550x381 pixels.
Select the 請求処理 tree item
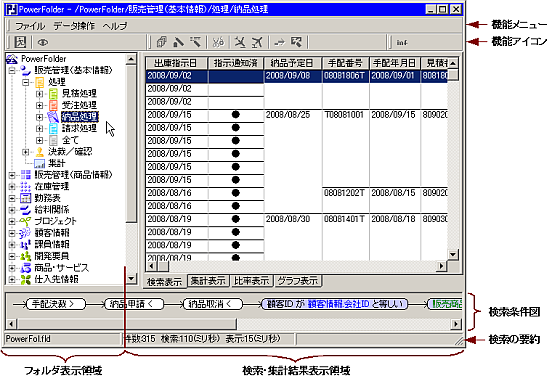pyautogui.click(x=79, y=128)
